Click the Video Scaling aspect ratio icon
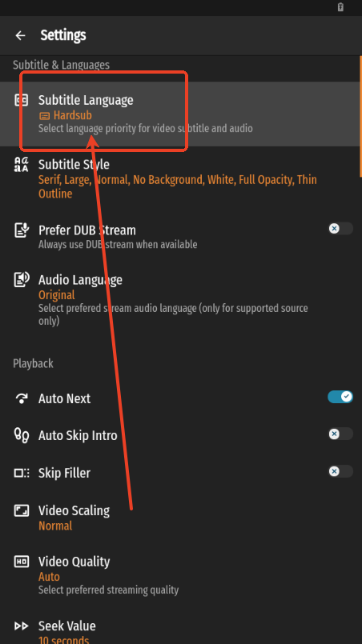This screenshot has height=644, width=362. click(22, 510)
